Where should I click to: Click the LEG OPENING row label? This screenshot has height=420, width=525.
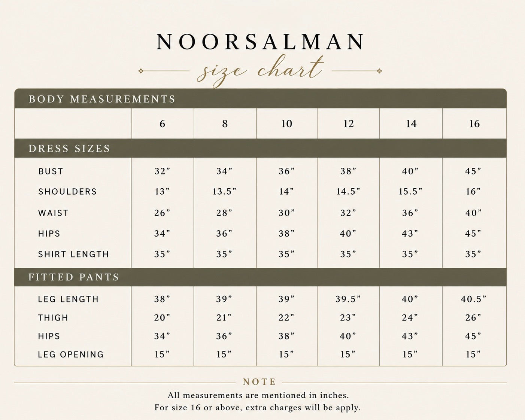71,354
